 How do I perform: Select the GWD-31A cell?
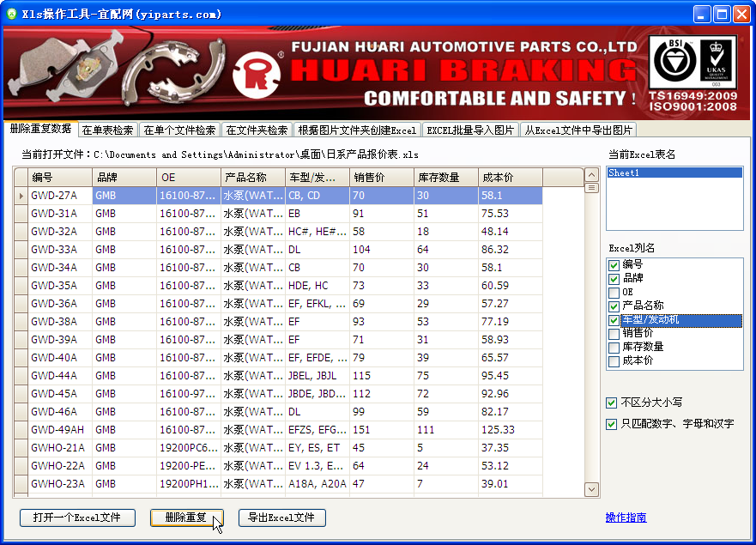tap(60, 214)
